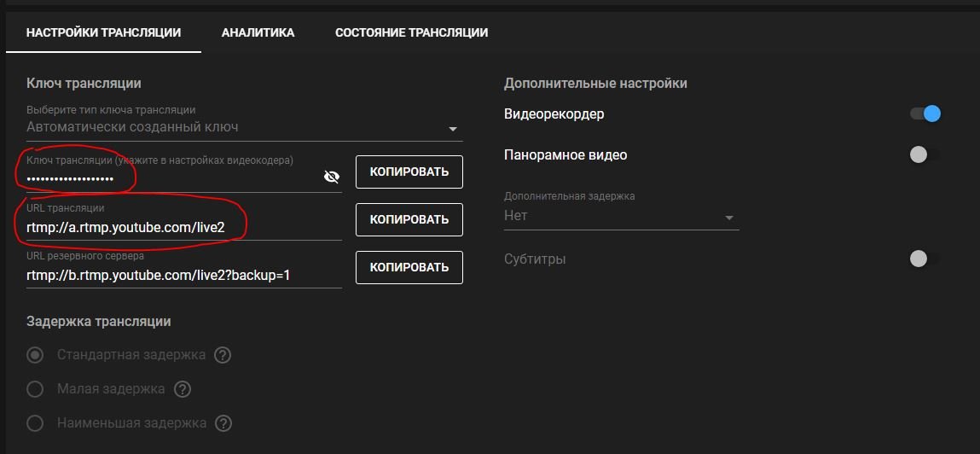The image size is (980, 454).
Task: Open the stream key type dropdown
Action: tap(244, 127)
